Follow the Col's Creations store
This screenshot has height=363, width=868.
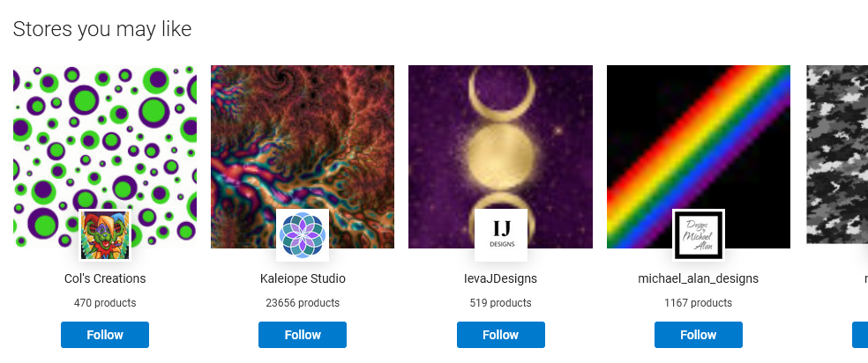click(x=105, y=335)
